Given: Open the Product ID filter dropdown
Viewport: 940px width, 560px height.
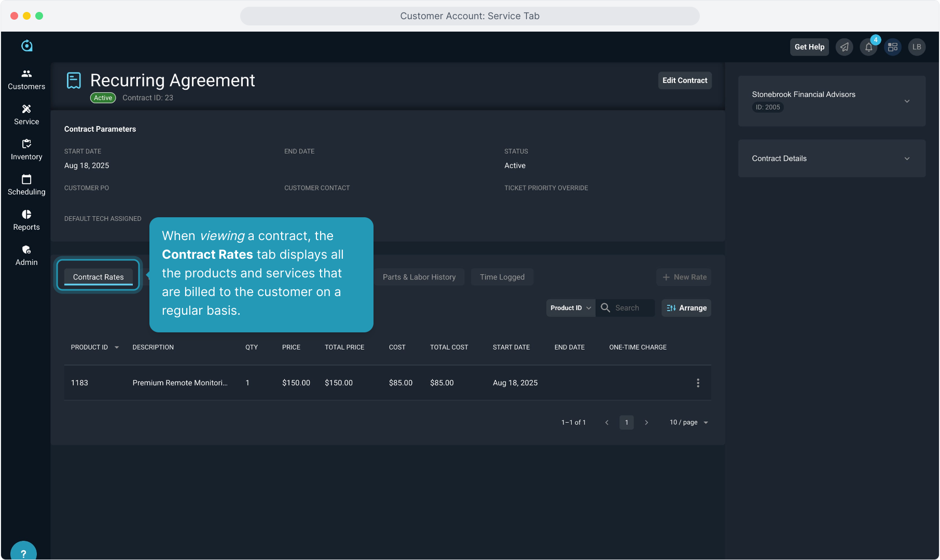Looking at the screenshot, I should coord(570,308).
